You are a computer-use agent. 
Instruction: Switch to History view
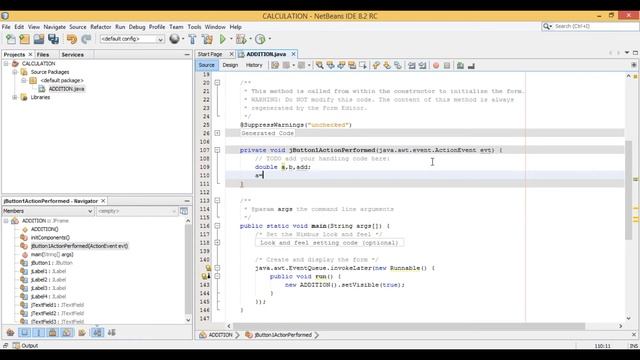click(x=254, y=65)
